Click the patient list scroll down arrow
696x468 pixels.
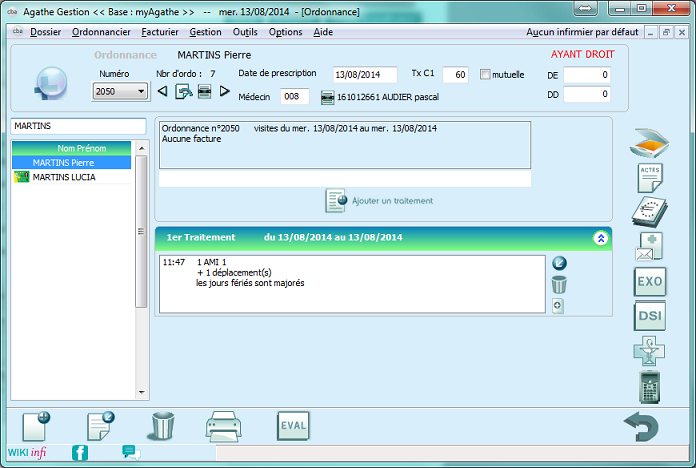[142, 392]
